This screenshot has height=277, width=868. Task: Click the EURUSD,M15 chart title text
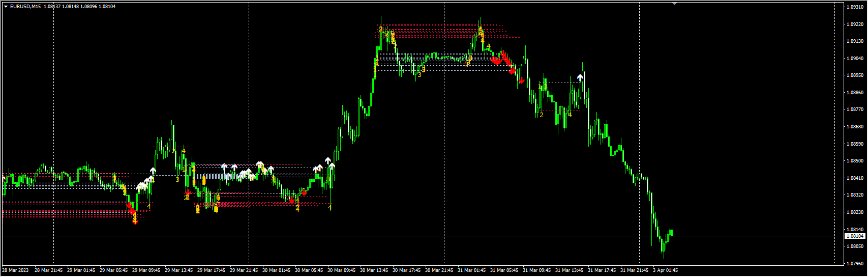[25, 7]
